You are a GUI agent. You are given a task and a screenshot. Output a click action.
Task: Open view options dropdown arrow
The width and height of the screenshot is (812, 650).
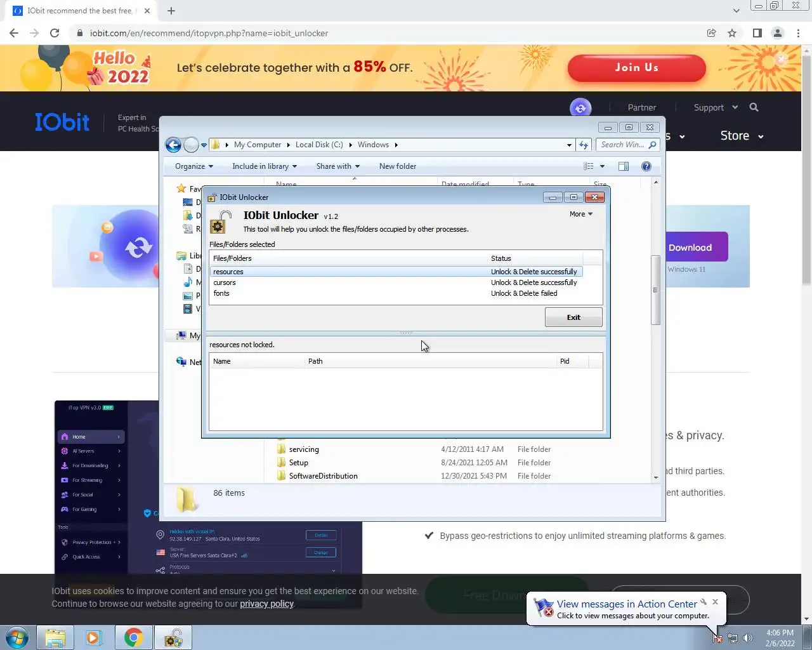tap(602, 166)
